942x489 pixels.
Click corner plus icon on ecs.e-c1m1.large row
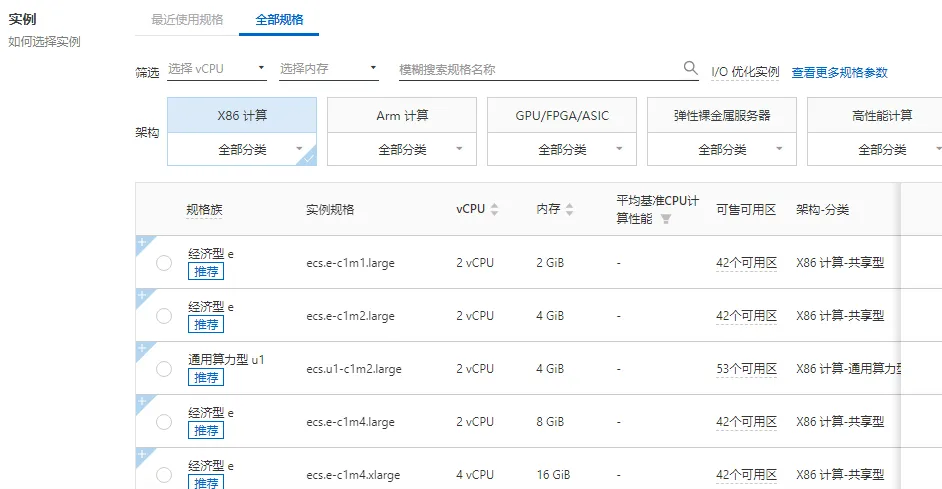(141, 242)
